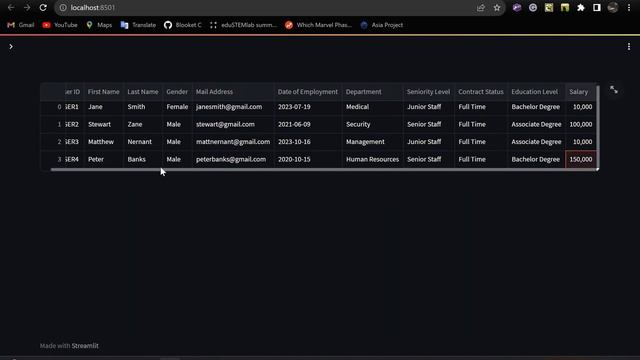The width and height of the screenshot is (640, 360).
Task: Open the Which Marvel Phase bookmark
Action: 318,25
